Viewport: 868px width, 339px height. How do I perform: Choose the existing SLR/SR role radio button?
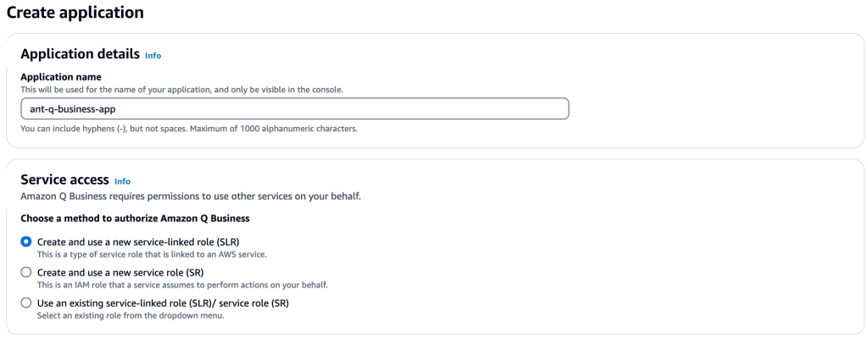pyautogui.click(x=26, y=303)
